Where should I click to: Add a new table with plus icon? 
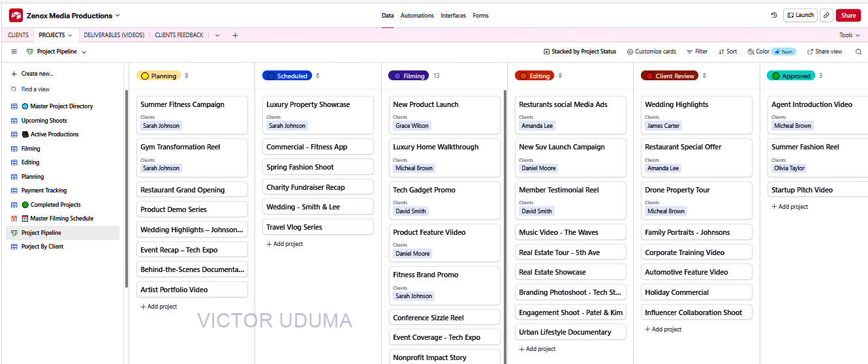[x=235, y=35]
